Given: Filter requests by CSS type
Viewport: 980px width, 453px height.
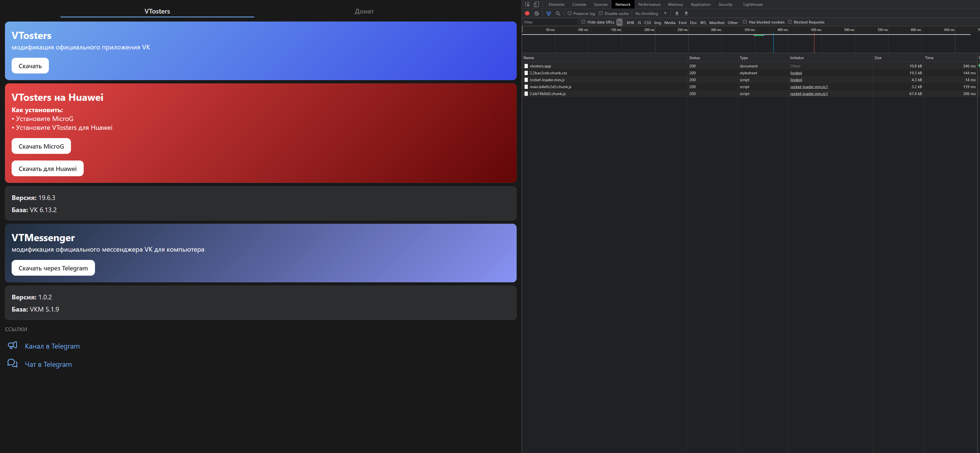Looking at the screenshot, I should tap(648, 22).
